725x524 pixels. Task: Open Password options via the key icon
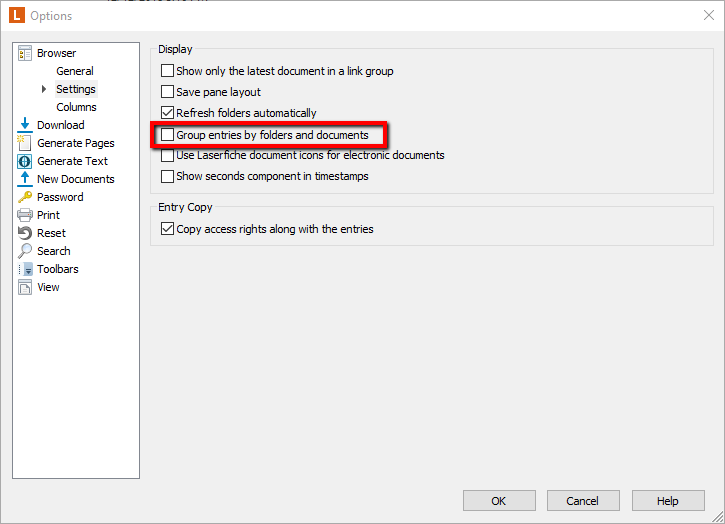point(25,197)
